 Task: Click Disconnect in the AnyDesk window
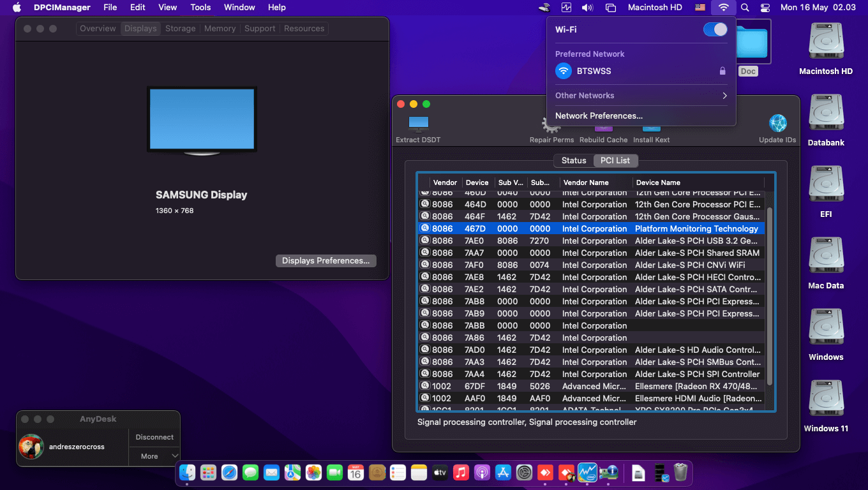[154, 437]
